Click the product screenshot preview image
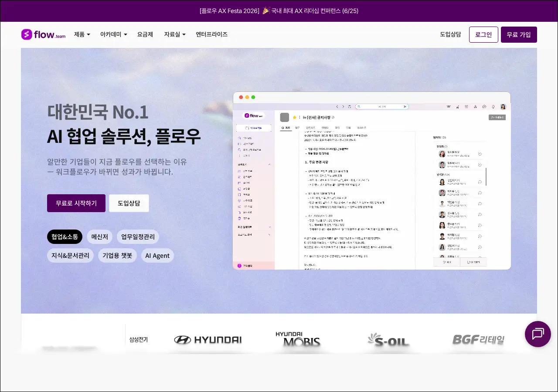Screen dimensions: 558x392 click(x=371, y=181)
